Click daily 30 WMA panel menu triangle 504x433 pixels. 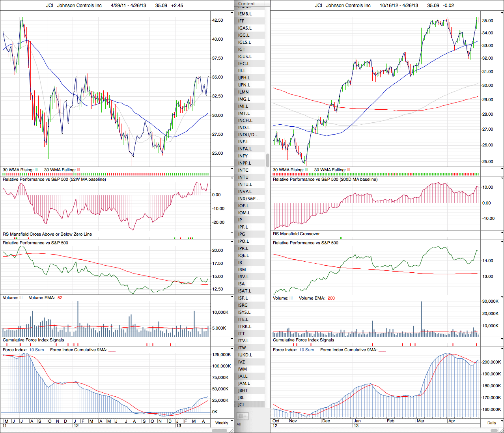(x=502, y=169)
